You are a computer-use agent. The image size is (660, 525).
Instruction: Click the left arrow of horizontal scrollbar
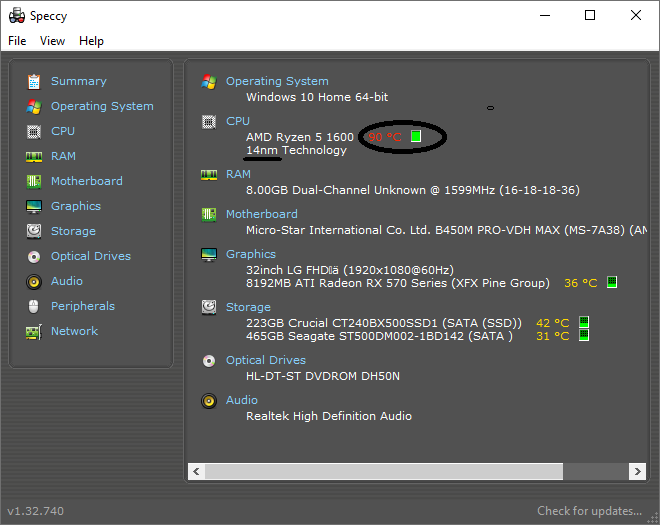tap(196, 471)
